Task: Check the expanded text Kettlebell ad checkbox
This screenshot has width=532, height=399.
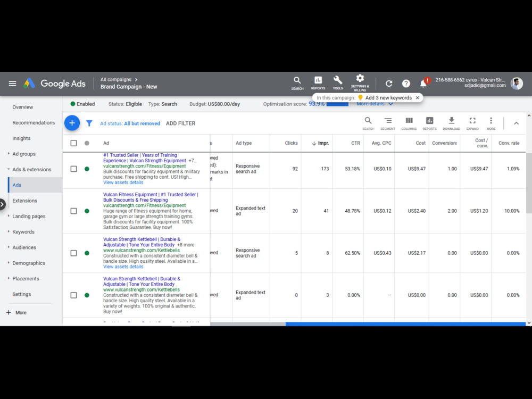Action: pyautogui.click(x=73, y=295)
